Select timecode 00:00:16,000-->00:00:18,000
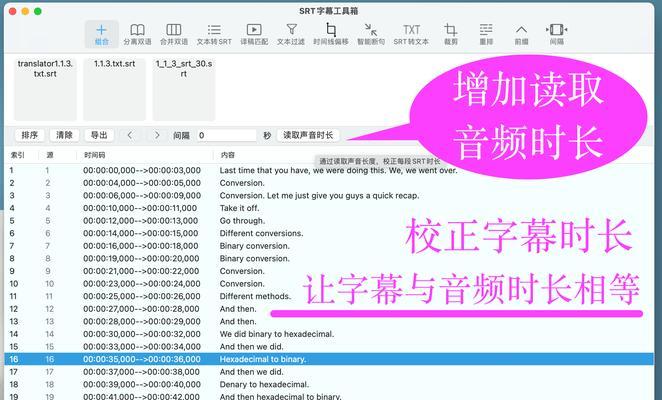The width and height of the screenshot is (662, 400). (141, 246)
